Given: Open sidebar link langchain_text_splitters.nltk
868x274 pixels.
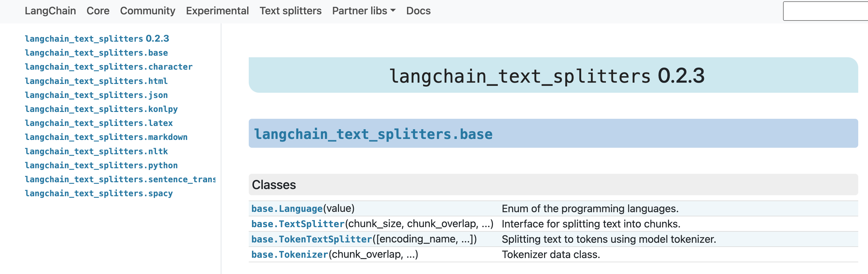Looking at the screenshot, I should point(96,151).
